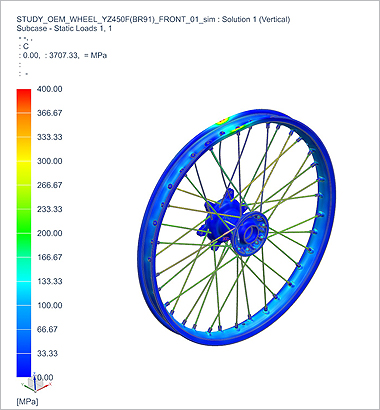
Task: Select the 266.67 legend label
Action: [x=49, y=185]
